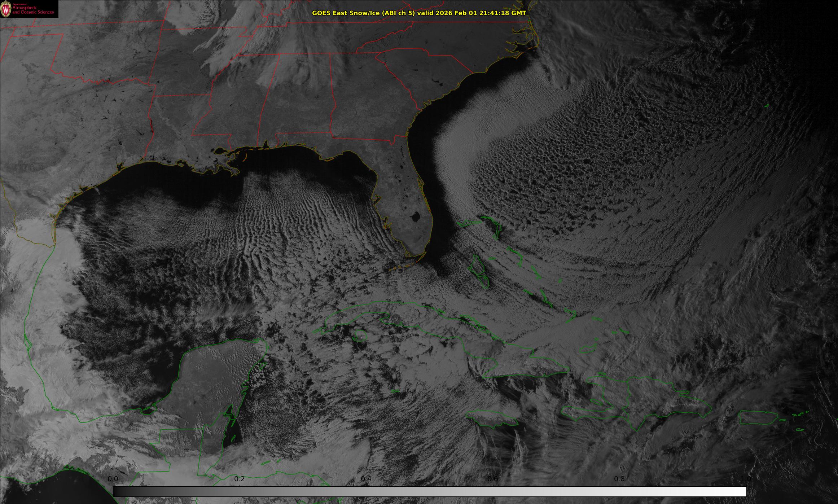Click the 0.2 tick label on colorbar
Screen dimensions: 838x504
240,479
